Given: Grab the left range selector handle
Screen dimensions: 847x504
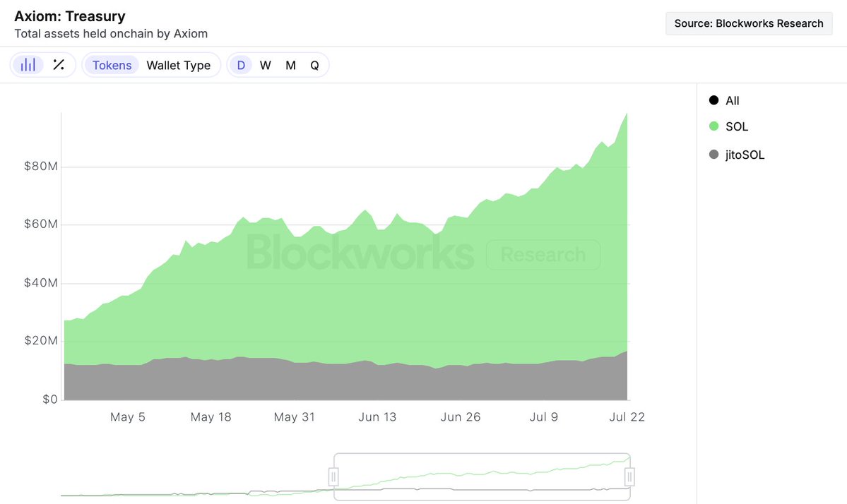Looking at the screenshot, I should coord(333,477).
